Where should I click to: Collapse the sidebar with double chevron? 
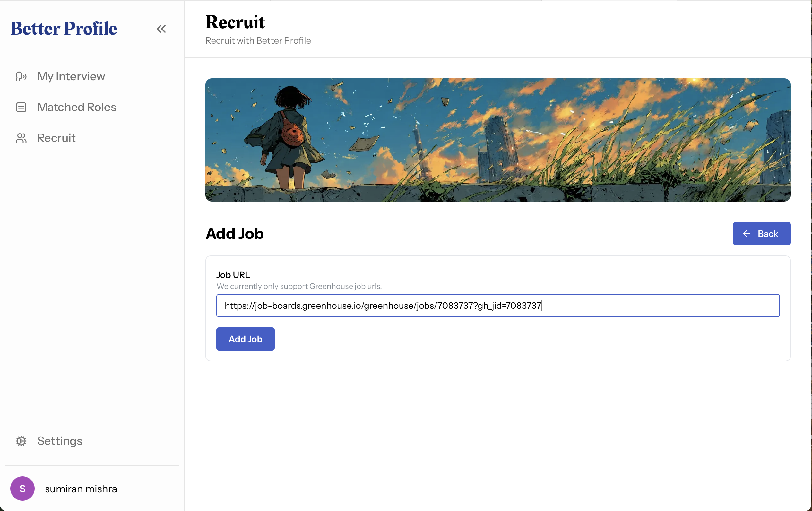[161, 29]
